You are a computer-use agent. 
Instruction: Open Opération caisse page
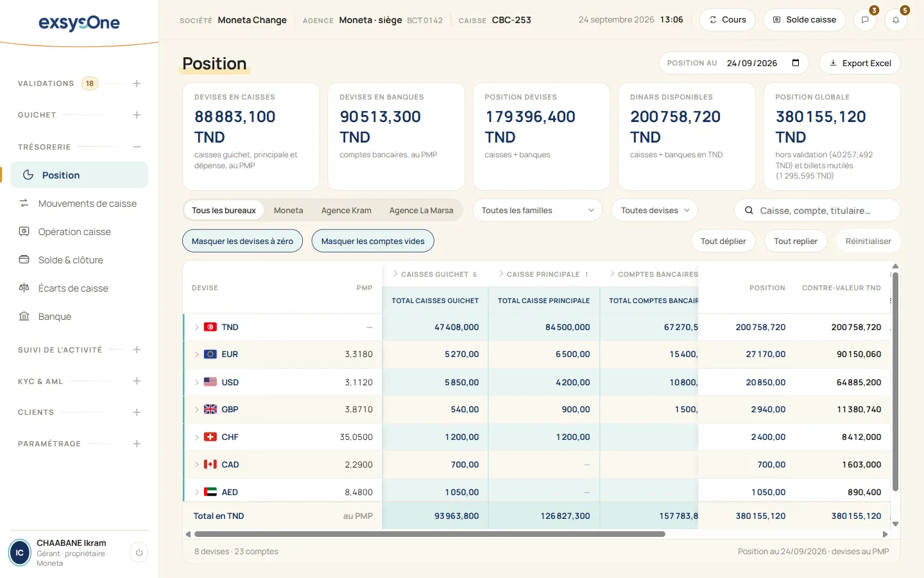(79, 232)
